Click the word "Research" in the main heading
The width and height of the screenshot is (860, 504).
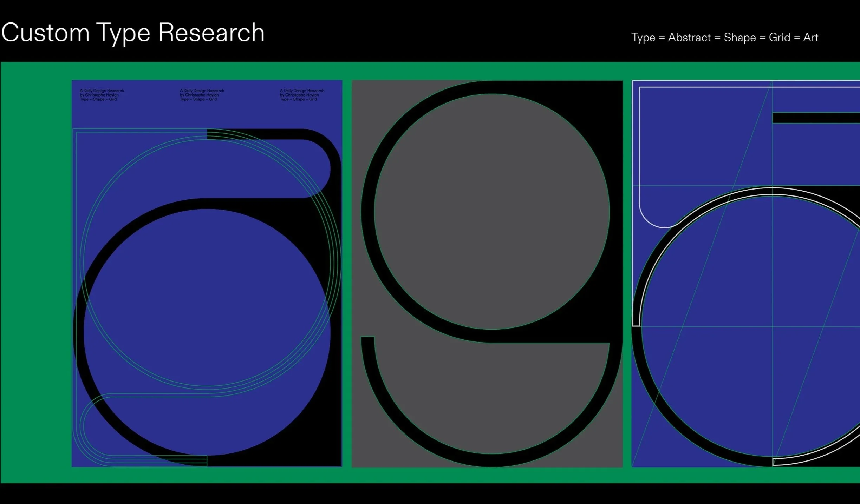[211, 33]
